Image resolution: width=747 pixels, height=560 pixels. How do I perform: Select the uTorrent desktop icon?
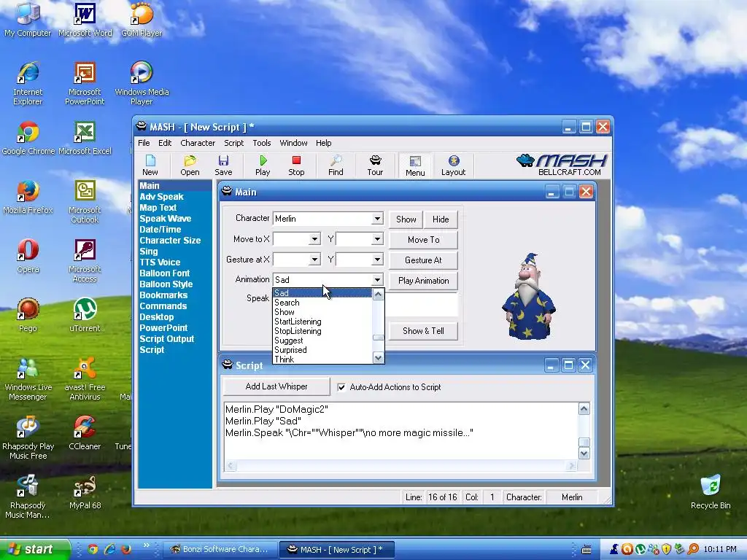tap(85, 315)
